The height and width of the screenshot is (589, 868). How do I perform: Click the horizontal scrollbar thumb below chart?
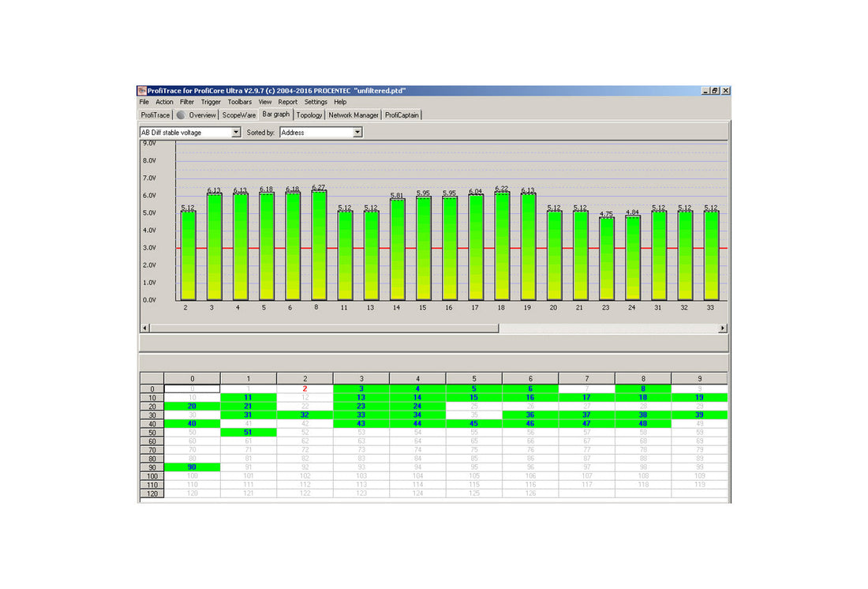click(x=324, y=328)
